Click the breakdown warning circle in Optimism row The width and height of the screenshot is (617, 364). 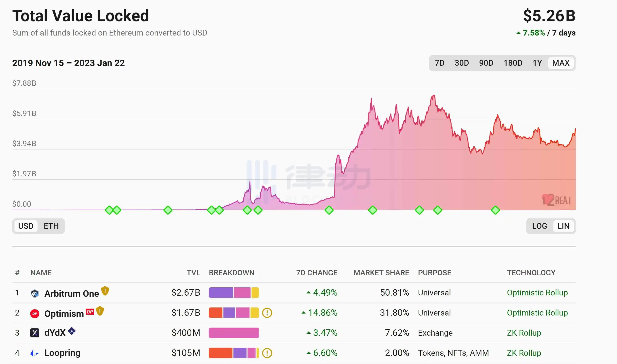click(267, 313)
